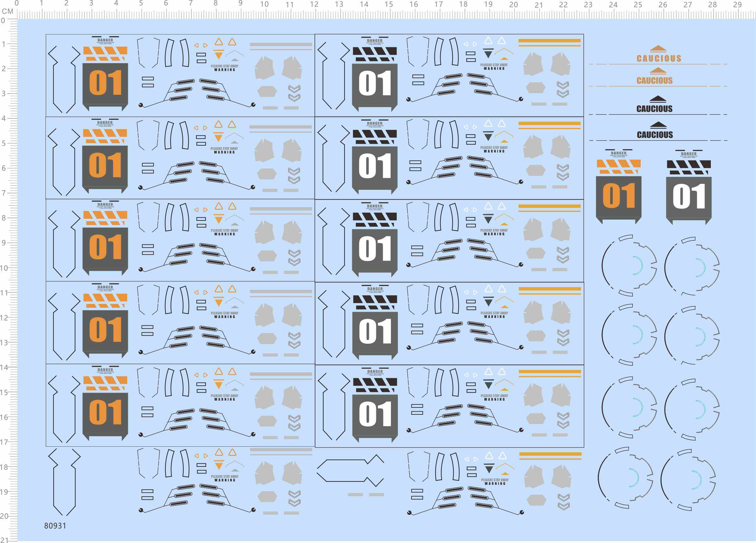Select the standalone white 01 badge beside circles
756x543 pixels.
point(689,197)
